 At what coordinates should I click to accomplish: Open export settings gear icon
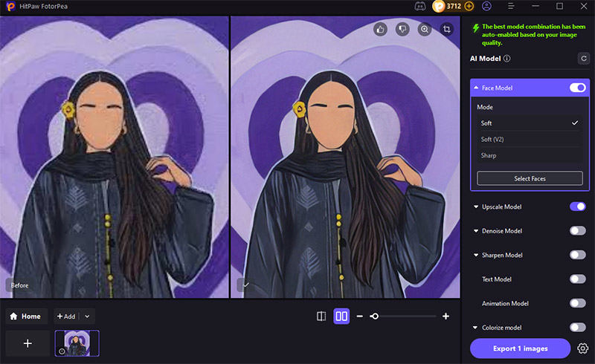click(583, 348)
